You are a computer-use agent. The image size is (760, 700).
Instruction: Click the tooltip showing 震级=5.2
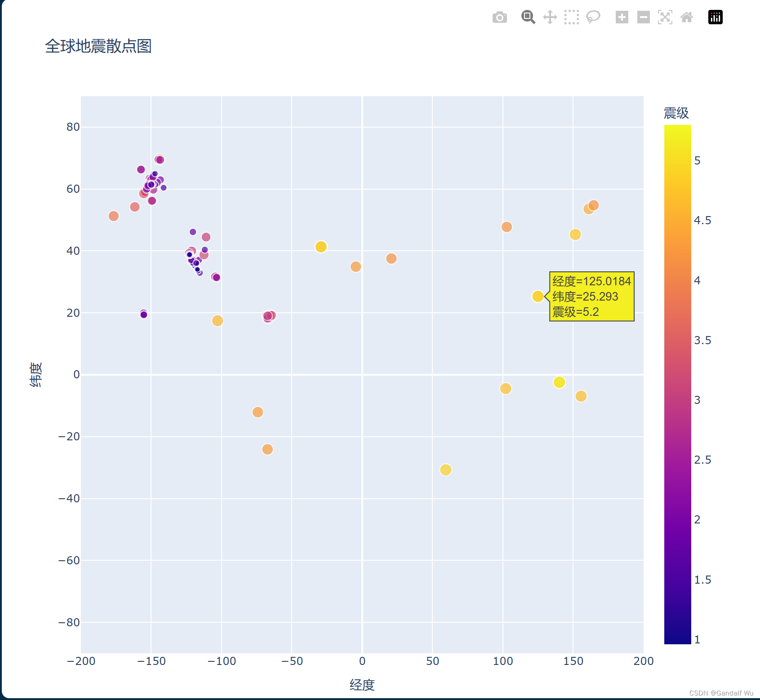tap(591, 296)
